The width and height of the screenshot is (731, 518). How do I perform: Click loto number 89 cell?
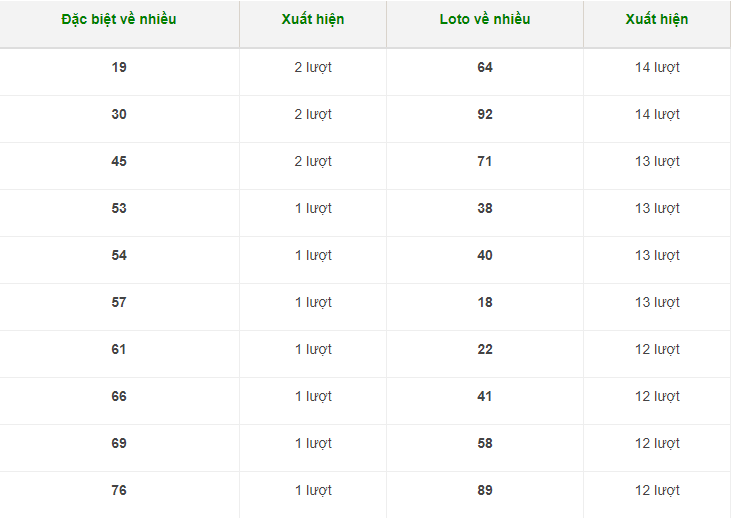pos(485,490)
